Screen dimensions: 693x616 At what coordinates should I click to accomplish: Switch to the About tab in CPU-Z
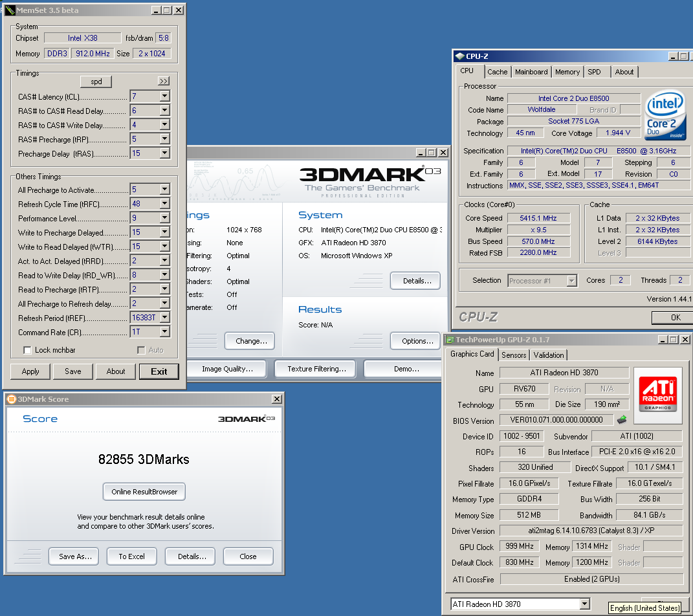(x=624, y=72)
